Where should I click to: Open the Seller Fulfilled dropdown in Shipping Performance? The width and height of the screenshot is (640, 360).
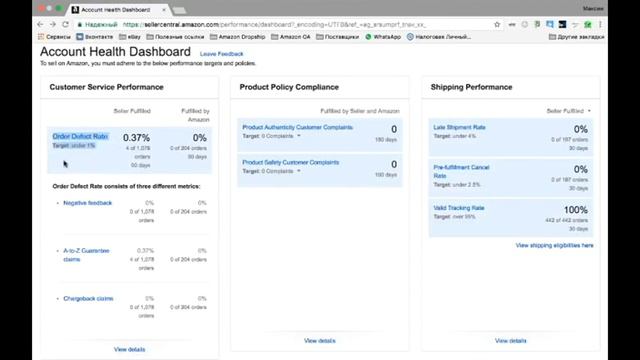click(x=569, y=111)
